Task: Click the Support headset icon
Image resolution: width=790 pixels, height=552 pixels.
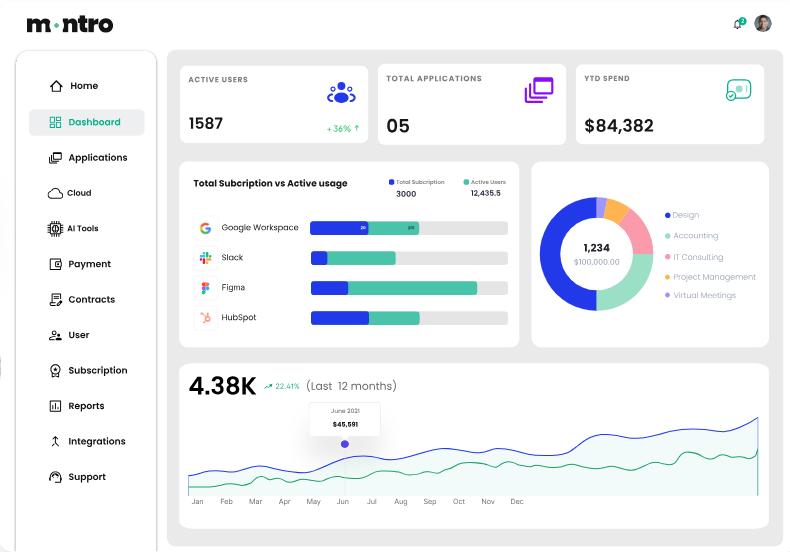Action: (x=56, y=477)
